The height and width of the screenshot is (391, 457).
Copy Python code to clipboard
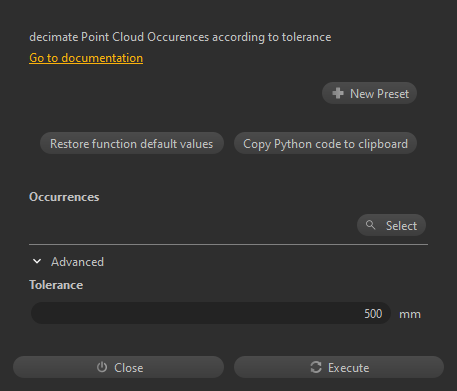pyautogui.click(x=325, y=143)
